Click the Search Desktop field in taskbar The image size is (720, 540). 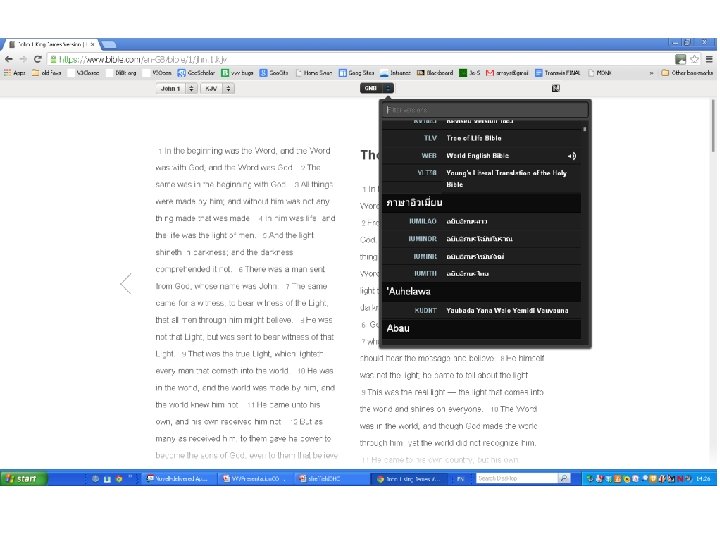coord(517,478)
